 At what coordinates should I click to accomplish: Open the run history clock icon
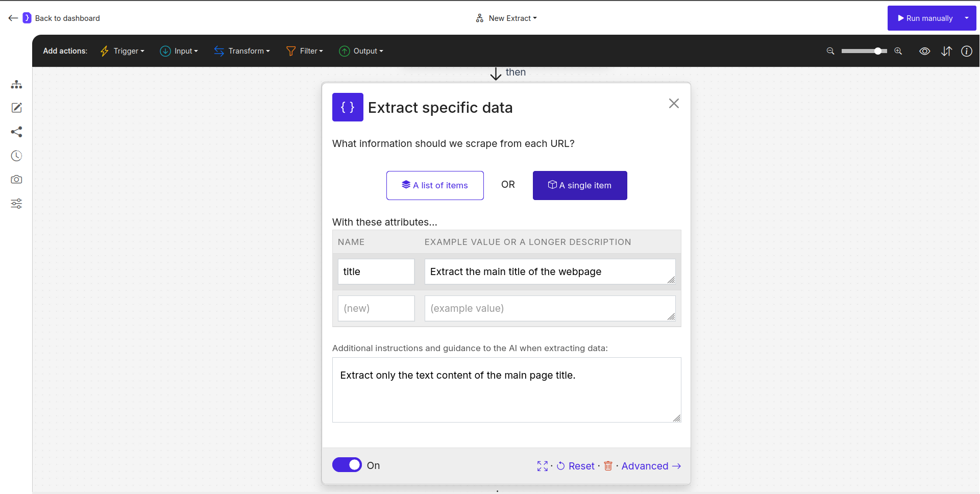point(16,156)
